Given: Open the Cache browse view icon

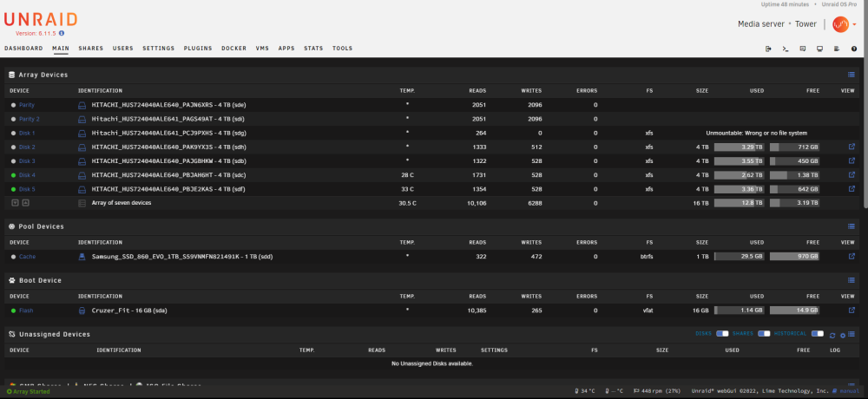Looking at the screenshot, I should pyautogui.click(x=852, y=256).
